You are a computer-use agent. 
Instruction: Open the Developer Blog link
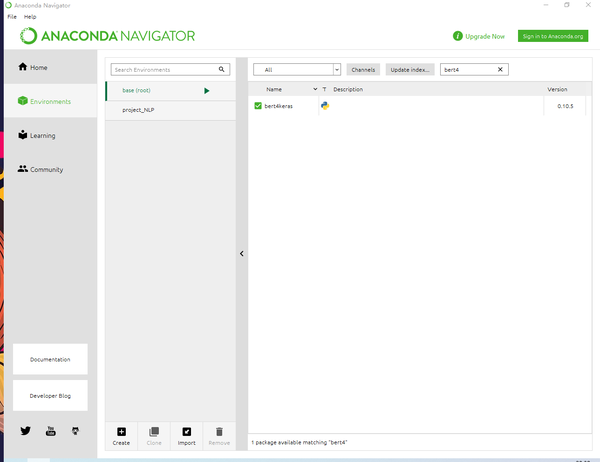click(50, 395)
